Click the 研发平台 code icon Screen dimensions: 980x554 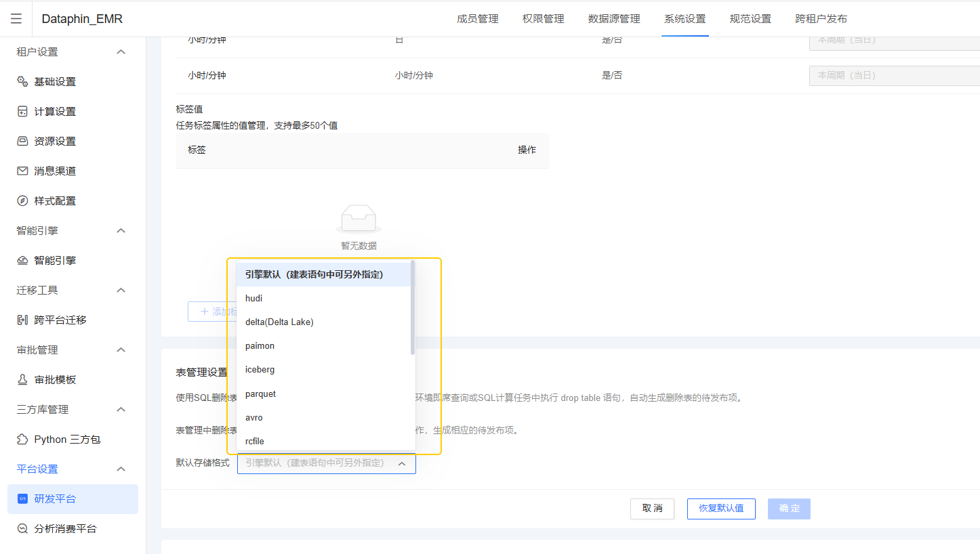pyautogui.click(x=22, y=499)
